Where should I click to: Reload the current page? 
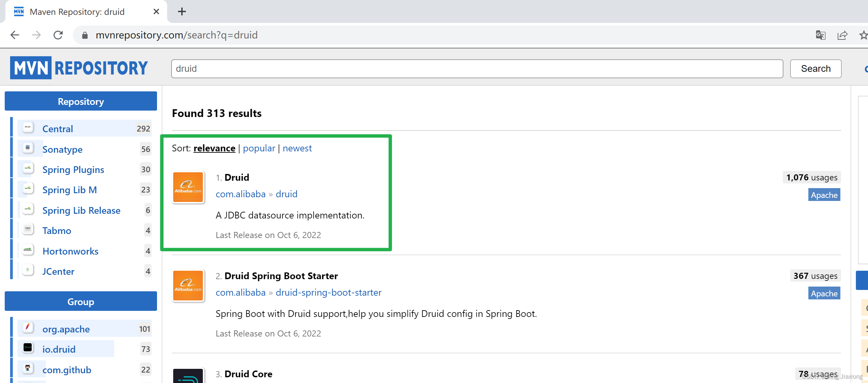pos(58,35)
